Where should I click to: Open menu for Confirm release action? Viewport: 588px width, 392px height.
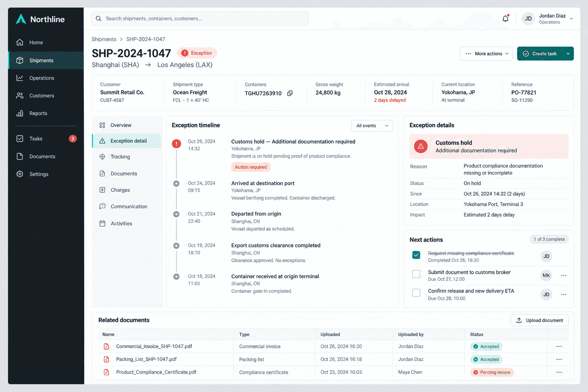click(x=563, y=295)
